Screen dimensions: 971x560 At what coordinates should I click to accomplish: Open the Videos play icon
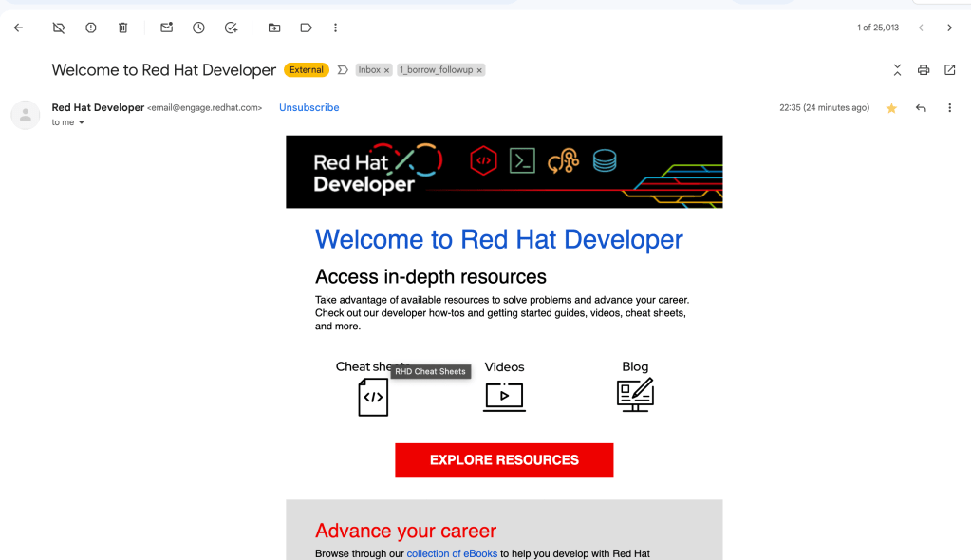pyautogui.click(x=504, y=397)
